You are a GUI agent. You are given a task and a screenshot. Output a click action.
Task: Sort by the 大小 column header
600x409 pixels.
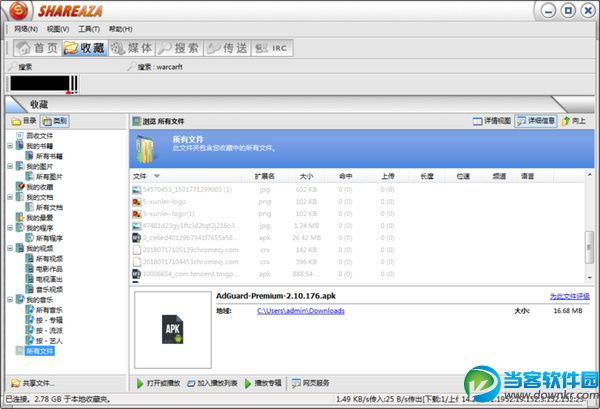(x=306, y=176)
